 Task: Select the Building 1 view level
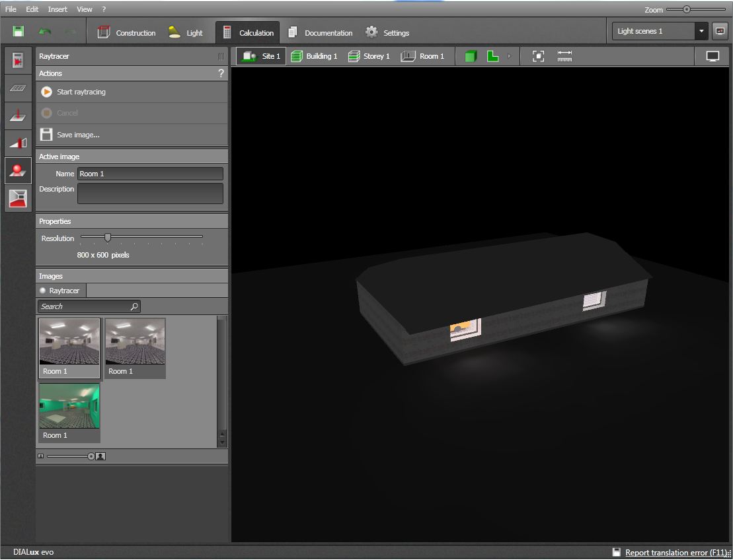point(314,56)
